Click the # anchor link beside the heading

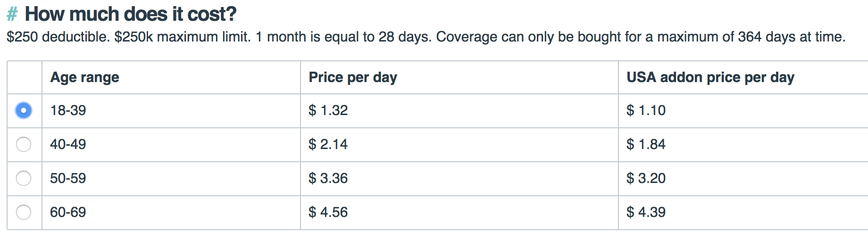tap(12, 14)
